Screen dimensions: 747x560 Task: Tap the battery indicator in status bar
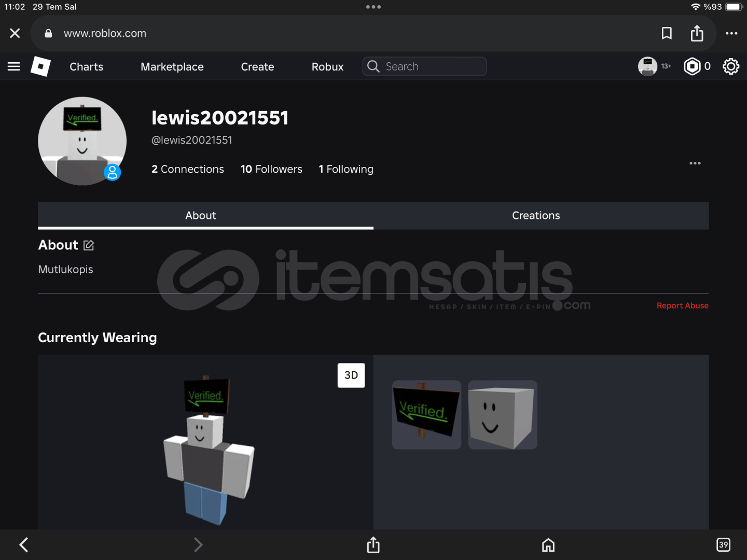point(734,7)
